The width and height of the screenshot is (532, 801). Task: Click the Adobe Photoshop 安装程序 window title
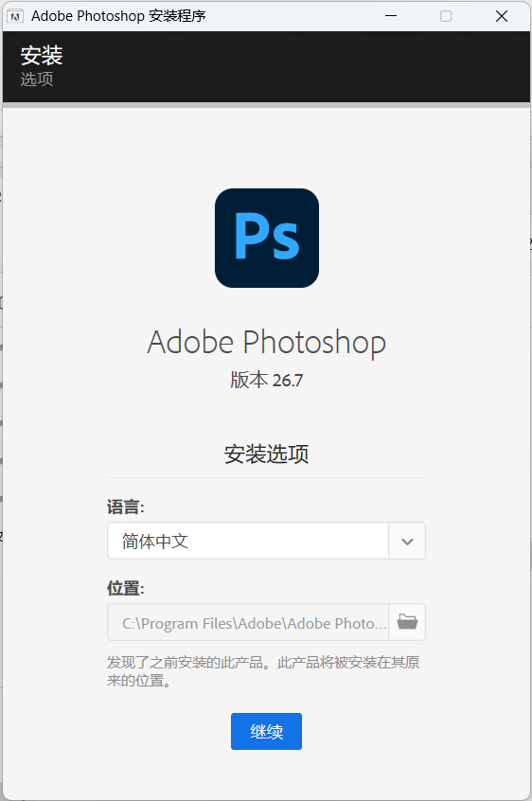click(118, 16)
